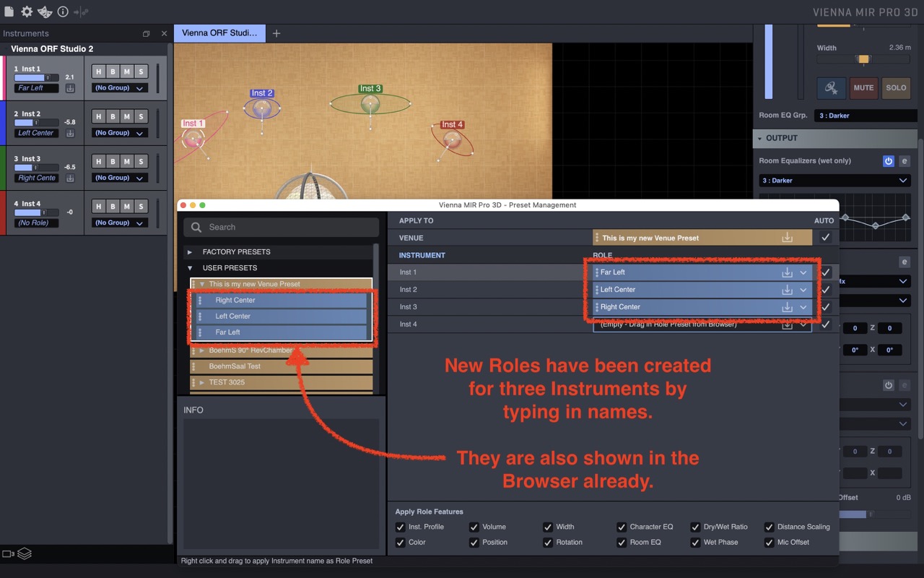
Task: Mute Inst 2 with its M button
Action: [x=126, y=116]
